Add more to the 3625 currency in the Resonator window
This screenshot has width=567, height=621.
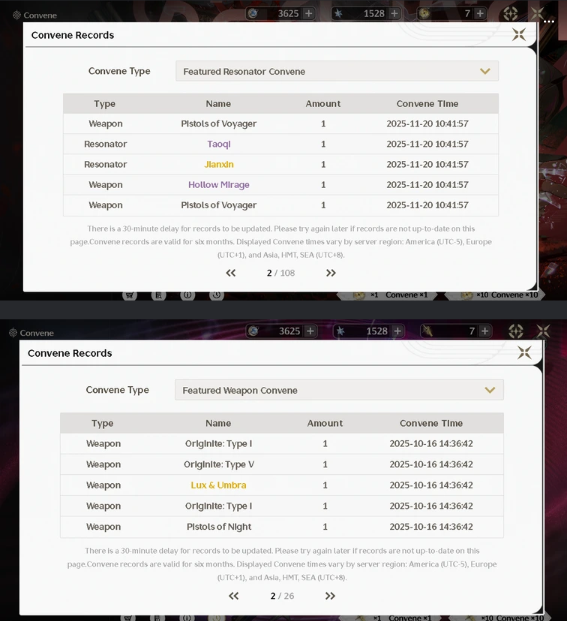[x=308, y=13]
